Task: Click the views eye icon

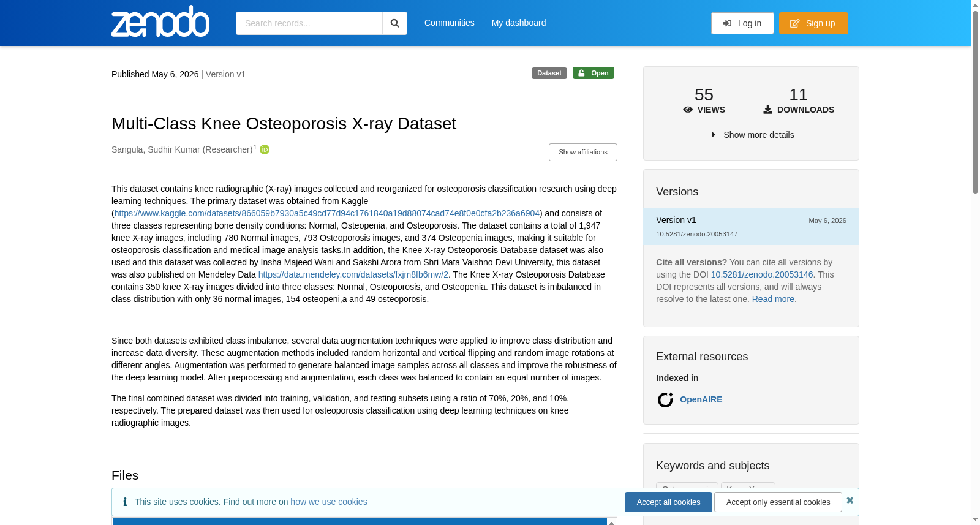Action: pyautogui.click(x=688, y=110)
